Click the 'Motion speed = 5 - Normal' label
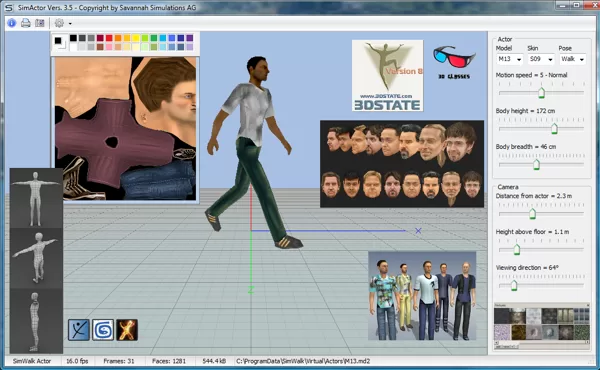Screen dimensions: 600x370 click(531, 75)
